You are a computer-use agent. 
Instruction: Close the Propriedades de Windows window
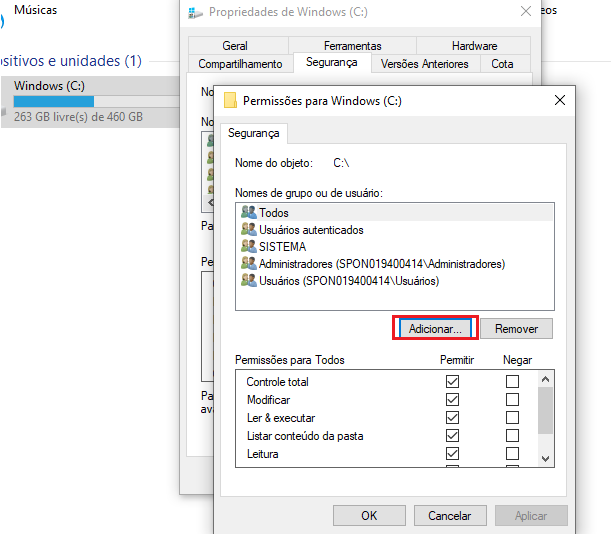point(526,11)
